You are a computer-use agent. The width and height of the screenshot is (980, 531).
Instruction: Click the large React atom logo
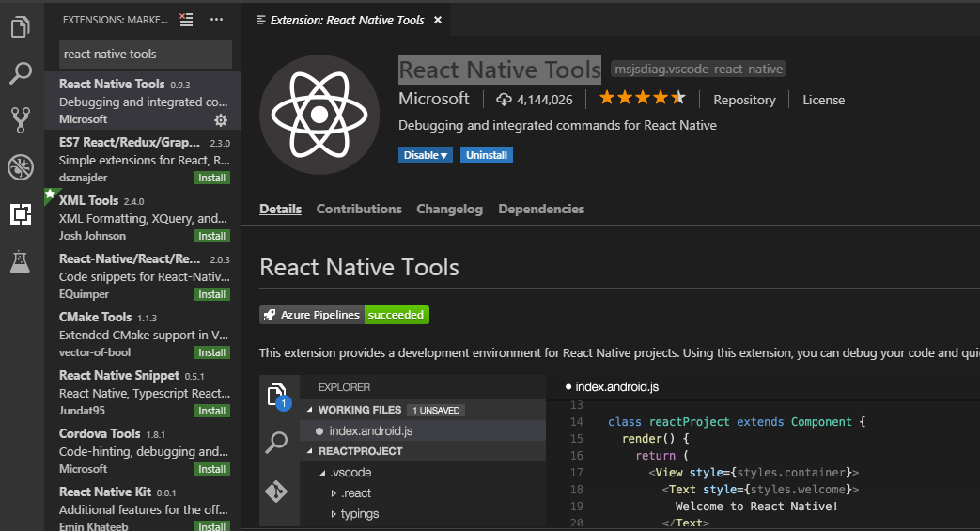(319, 115)
